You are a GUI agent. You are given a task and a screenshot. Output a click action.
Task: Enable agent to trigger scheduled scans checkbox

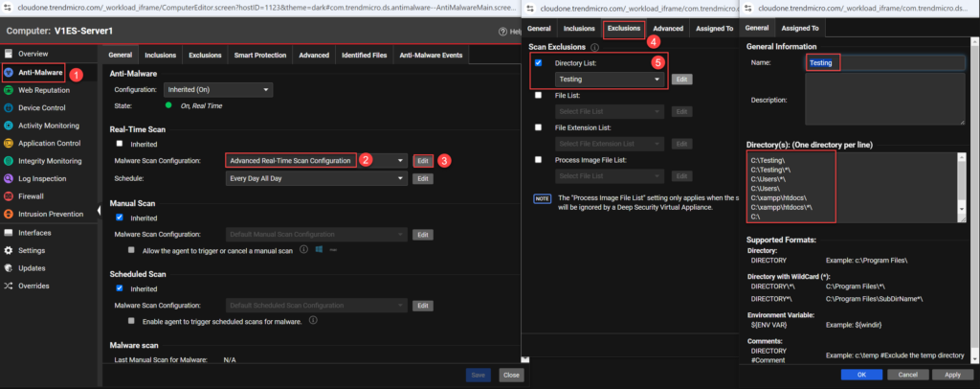point(131,321)
